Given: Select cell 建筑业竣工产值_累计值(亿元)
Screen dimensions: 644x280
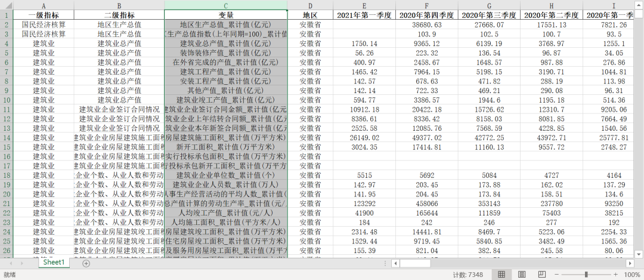Looking at the screenshot, I should 225,100.
